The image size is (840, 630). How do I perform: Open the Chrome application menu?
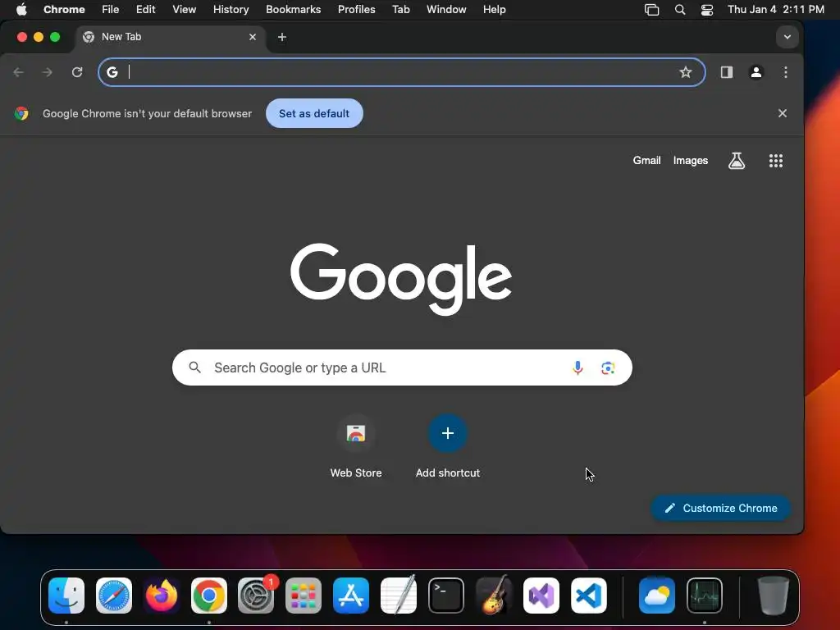click(x=64, y=9)
